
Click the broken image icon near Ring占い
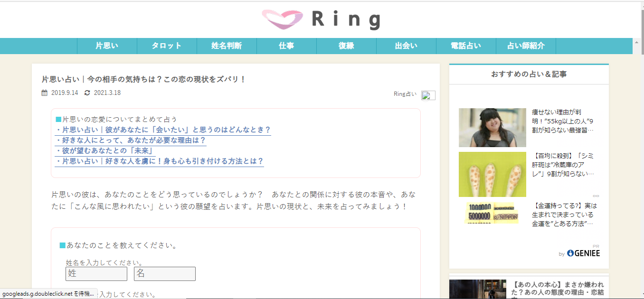click(428, 95)
